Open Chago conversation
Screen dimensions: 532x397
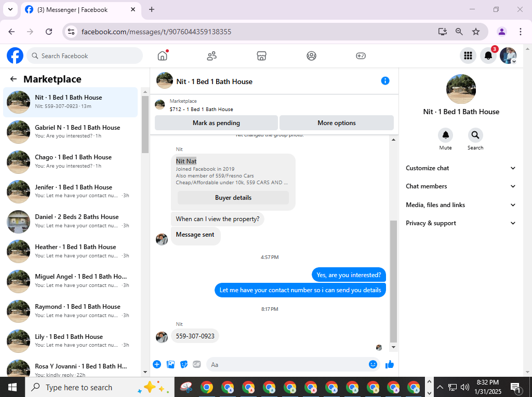(x=71, y=162)
